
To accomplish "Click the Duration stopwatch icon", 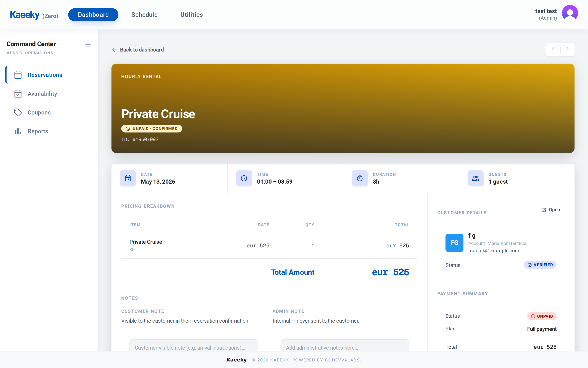I will pos(360,178).
